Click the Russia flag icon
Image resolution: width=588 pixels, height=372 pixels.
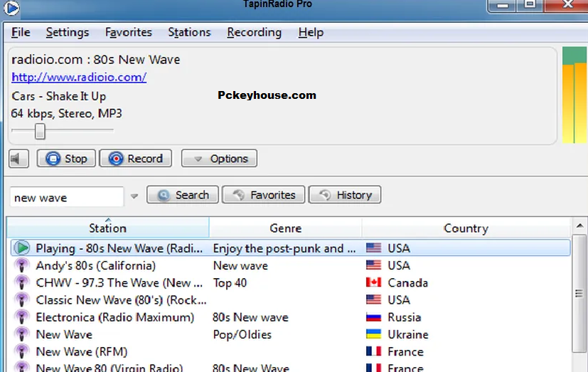pos(373,317)
